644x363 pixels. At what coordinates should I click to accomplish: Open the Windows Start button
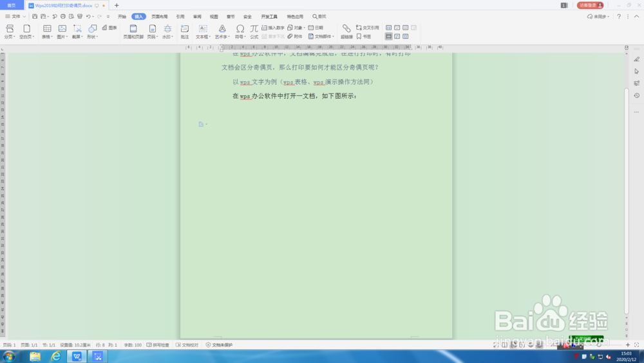point(8,357)
